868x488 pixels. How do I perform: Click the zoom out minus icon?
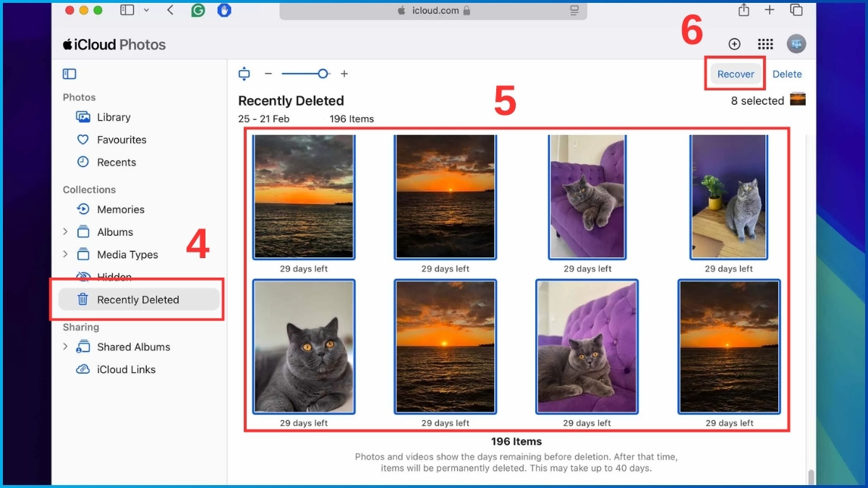pyautogui.click(x=268, y=74)
